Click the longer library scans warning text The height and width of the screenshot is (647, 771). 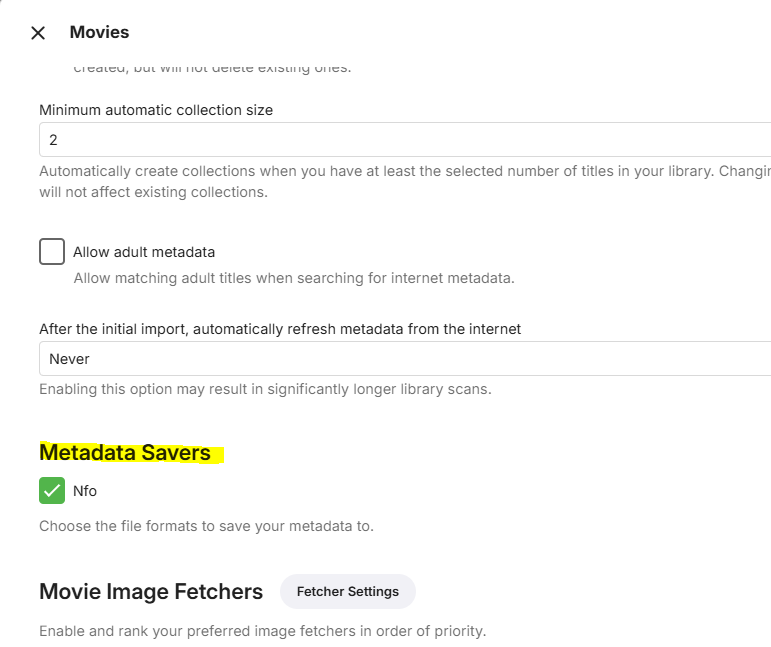tap(265, 389)
